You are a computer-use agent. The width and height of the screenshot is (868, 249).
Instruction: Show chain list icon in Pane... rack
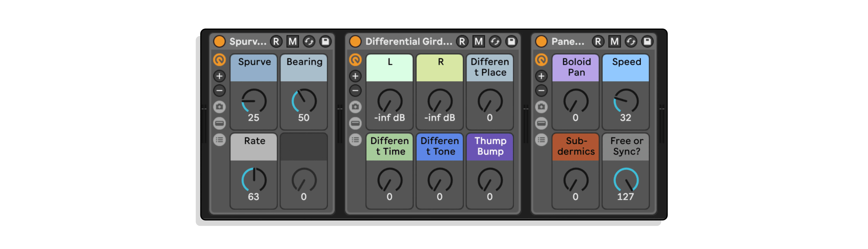(541, 123)
